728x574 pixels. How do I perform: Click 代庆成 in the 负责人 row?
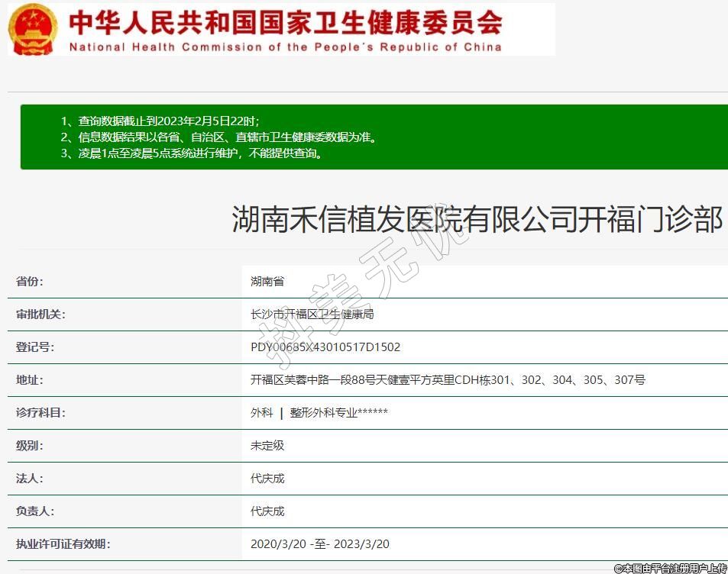click(267, 511)
